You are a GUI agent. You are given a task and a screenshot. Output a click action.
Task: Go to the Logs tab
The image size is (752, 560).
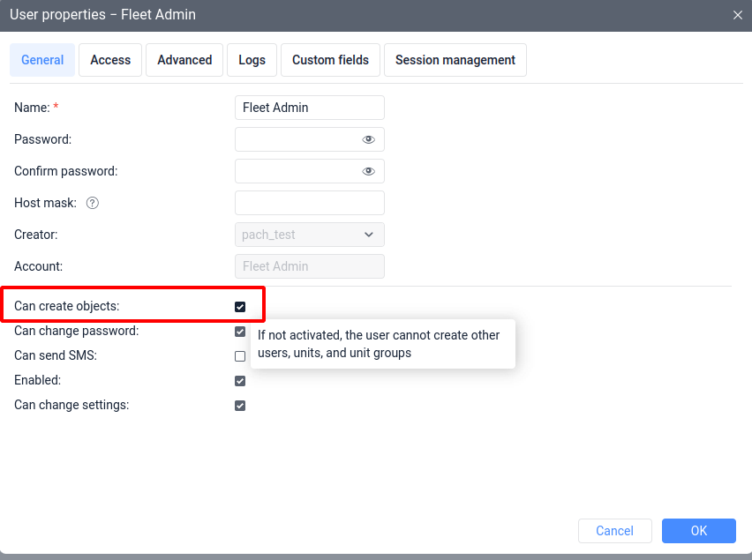pyautogui.click(x=252, y=60)
